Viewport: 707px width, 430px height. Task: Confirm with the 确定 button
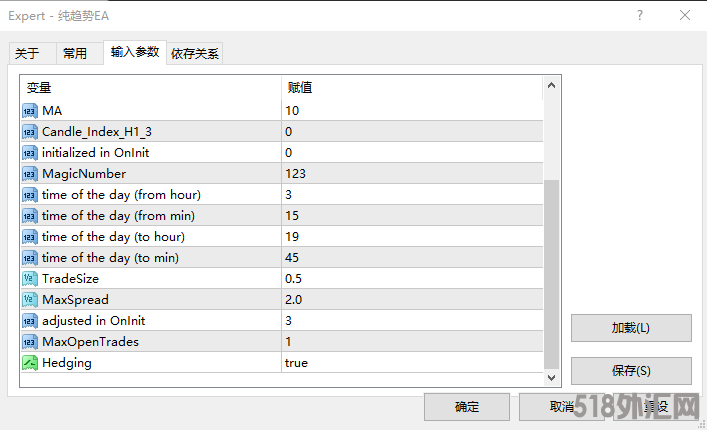coord(467,406)
